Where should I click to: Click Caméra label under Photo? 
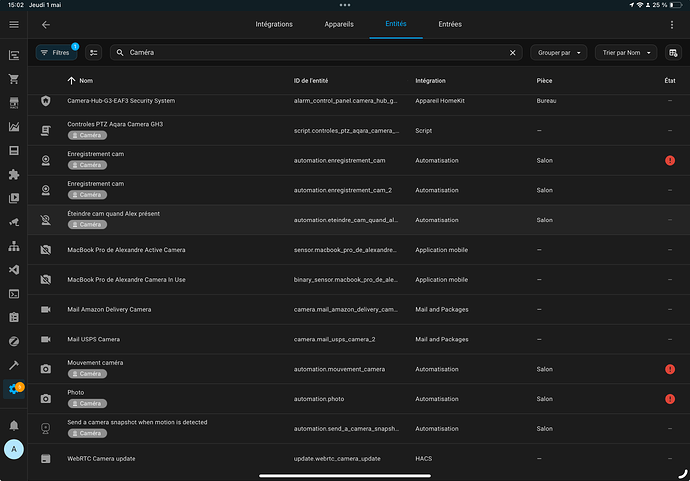tap(87, 404)
